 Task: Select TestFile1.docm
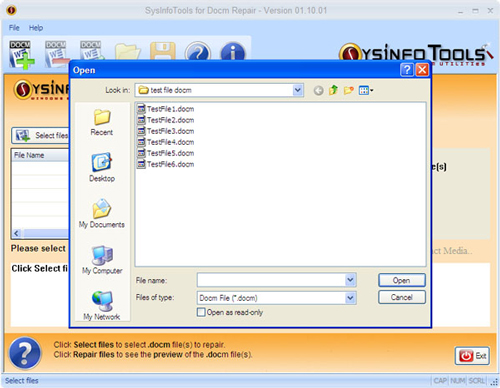[166, 109]
